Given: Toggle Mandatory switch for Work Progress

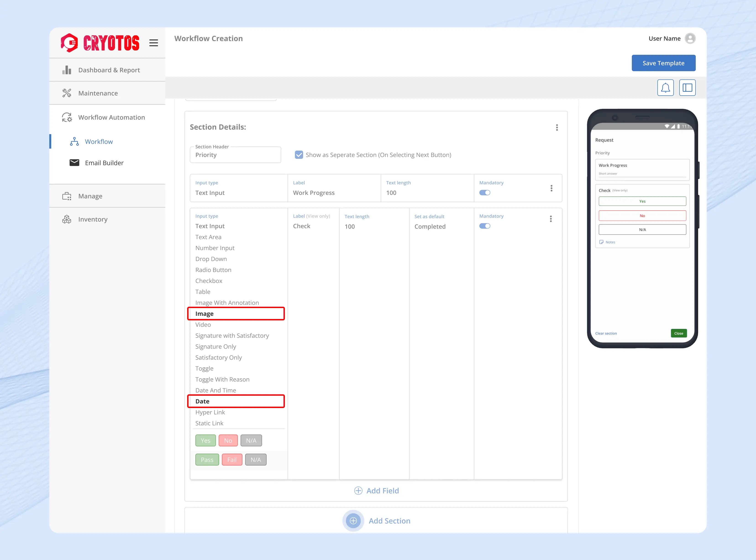Looking at the screenshot, I should click(x=484, y=193).
